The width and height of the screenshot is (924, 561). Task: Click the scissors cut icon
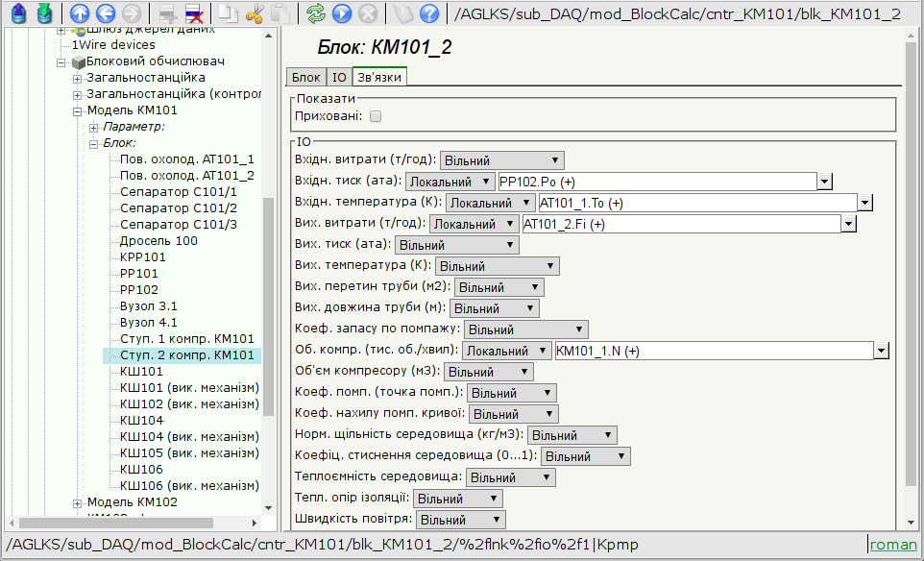click(x=254, y=13)
